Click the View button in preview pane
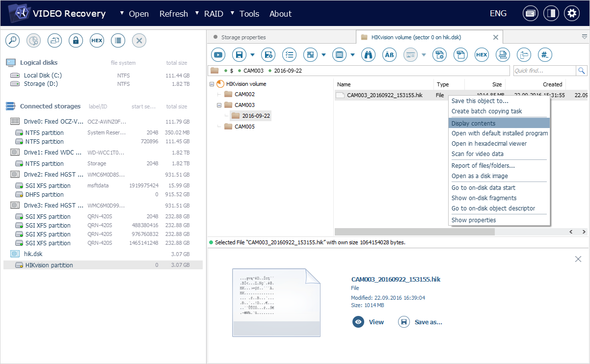The width and height of the screenshot is (590, 364). click(x=368, y=322)
